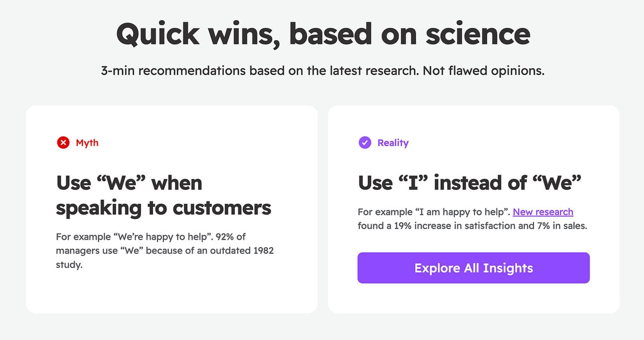Select the "Not flawed opinions." sentence
Viewport: 644px width, 340px height.
point(483,71)
